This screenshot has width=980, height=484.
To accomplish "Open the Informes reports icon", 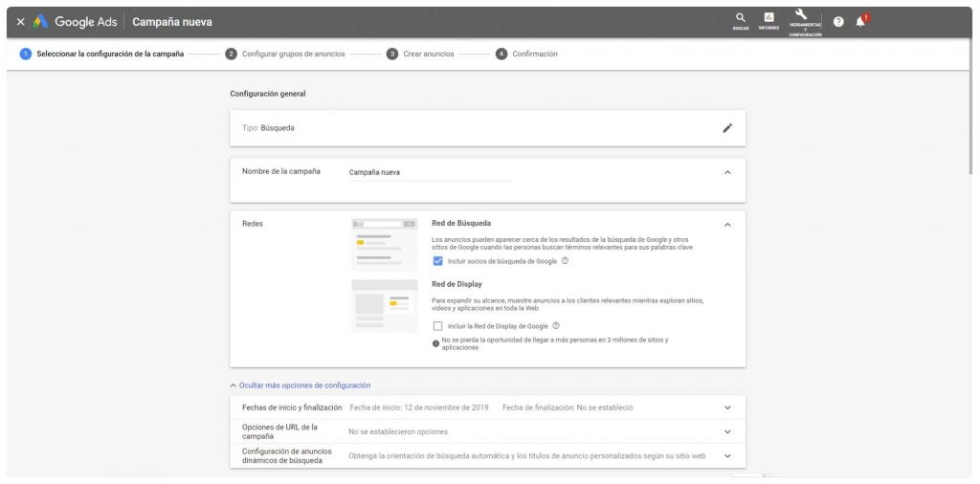I will coord(768,21).
